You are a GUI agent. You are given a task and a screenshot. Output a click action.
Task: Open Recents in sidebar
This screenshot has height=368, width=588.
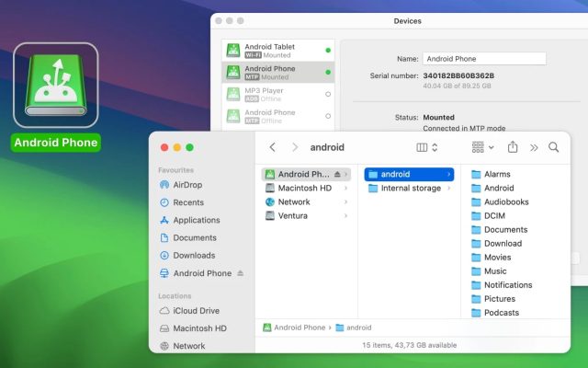pos(182,202)
